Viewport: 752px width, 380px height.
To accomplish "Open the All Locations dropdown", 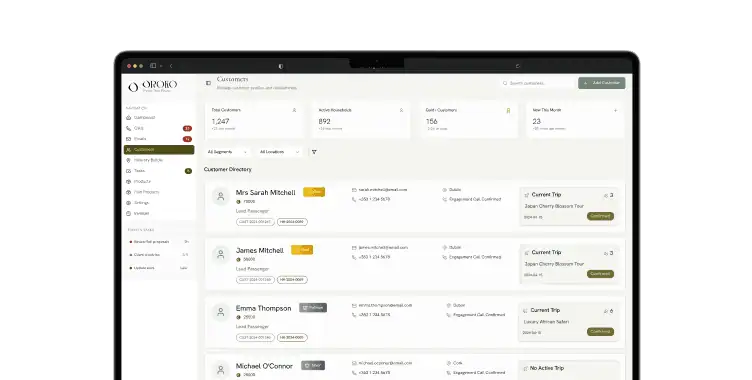I will (279, 152).
